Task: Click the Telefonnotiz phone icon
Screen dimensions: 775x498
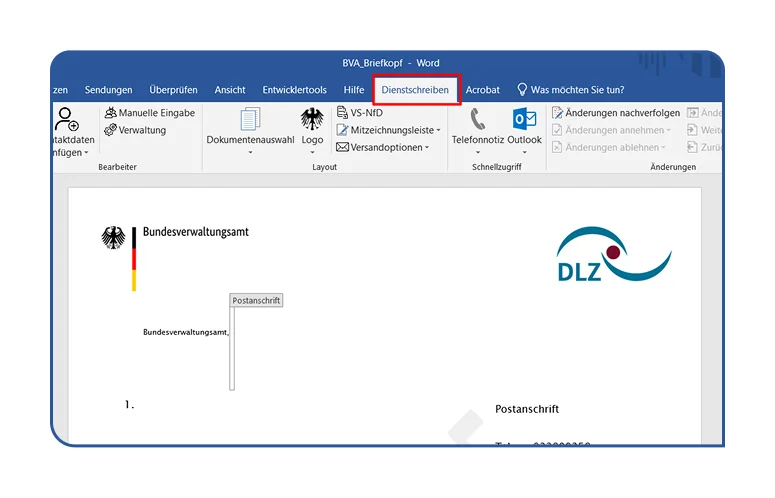Action: point(478,119)
